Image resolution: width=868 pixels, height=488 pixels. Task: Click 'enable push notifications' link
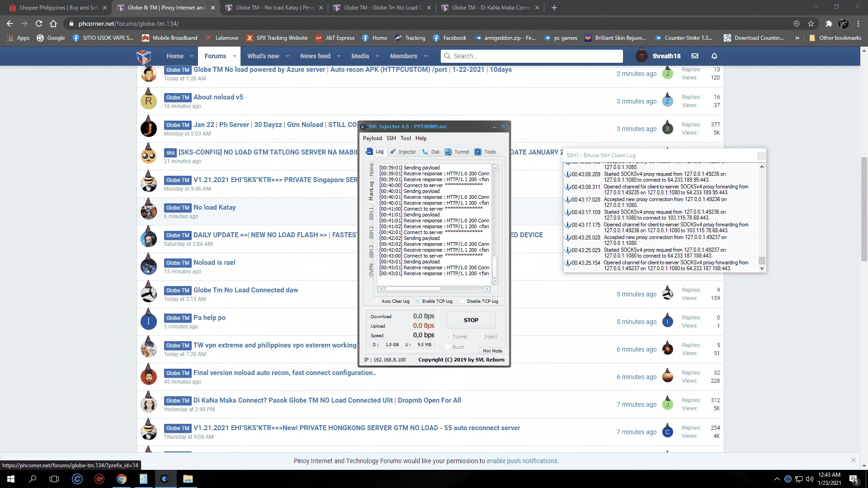pos(522,461)
